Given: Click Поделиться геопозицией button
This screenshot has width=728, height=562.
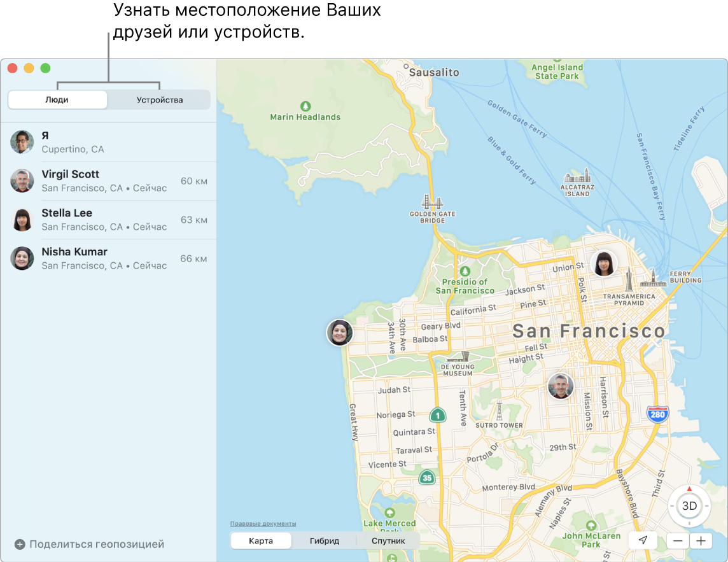Looking at the screenshot, I should pyautogui.click(x=90, y=544).
